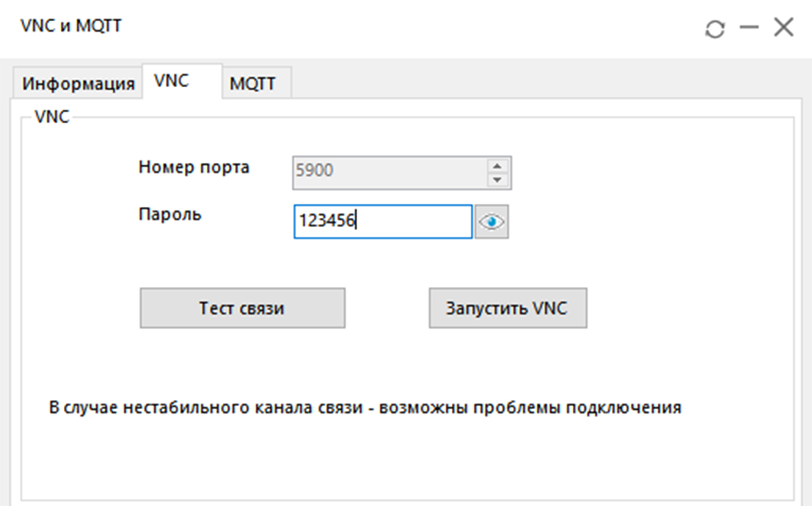Click the unstable connection warning text
The height and width of the screenshot is (506, 812).
point(365,408)
